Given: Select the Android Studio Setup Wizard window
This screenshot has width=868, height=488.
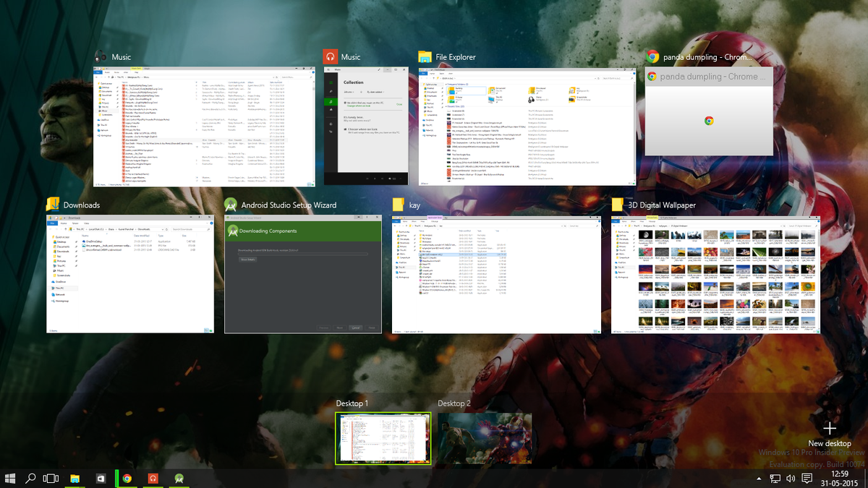Looking at the screenshot, I should pos(303,273).
